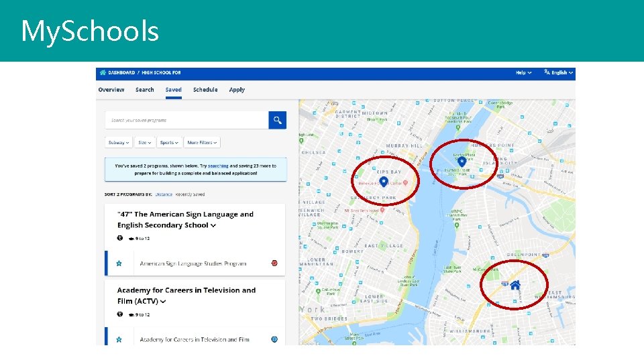This screenshot has height=362, width=644.
Task: Click the home marker on the map
Action: click(x=515, y=285)
